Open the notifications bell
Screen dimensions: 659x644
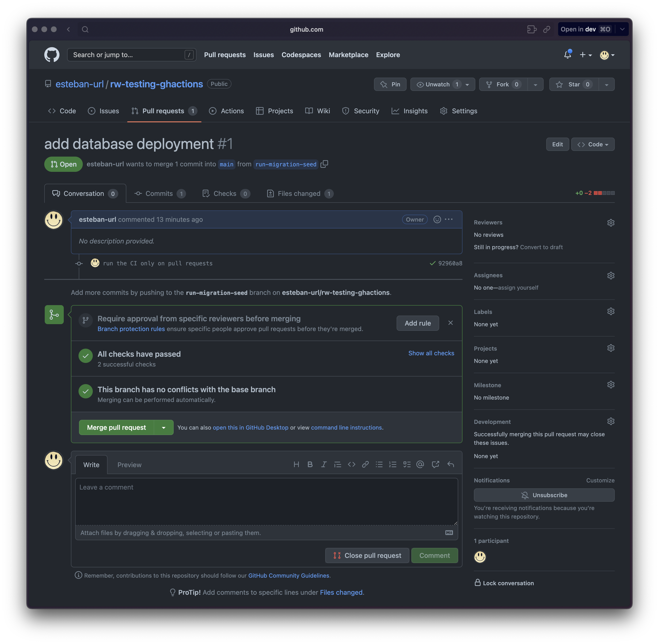(567, 54)
